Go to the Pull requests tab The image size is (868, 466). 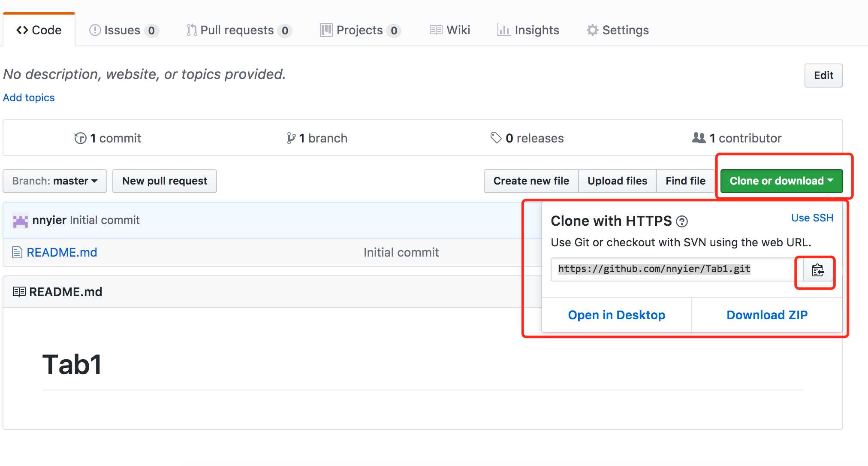(x=239, y=30)
